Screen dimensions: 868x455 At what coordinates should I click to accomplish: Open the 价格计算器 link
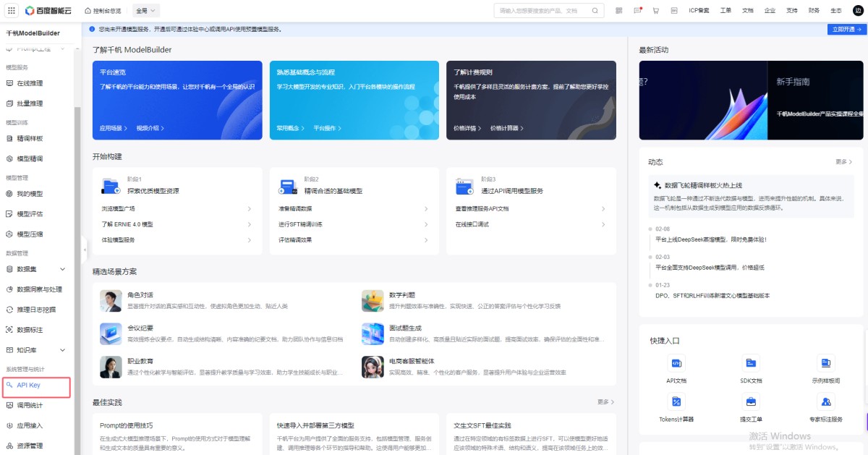506,128
